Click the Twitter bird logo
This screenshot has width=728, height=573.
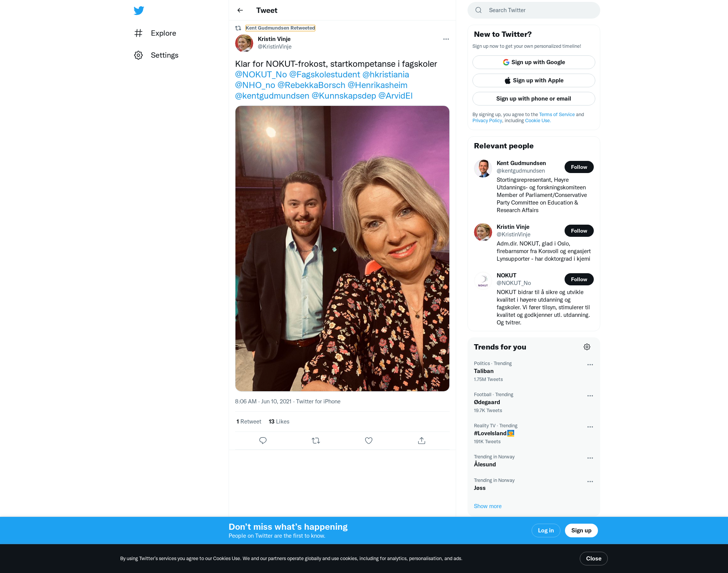pos(139,10)
